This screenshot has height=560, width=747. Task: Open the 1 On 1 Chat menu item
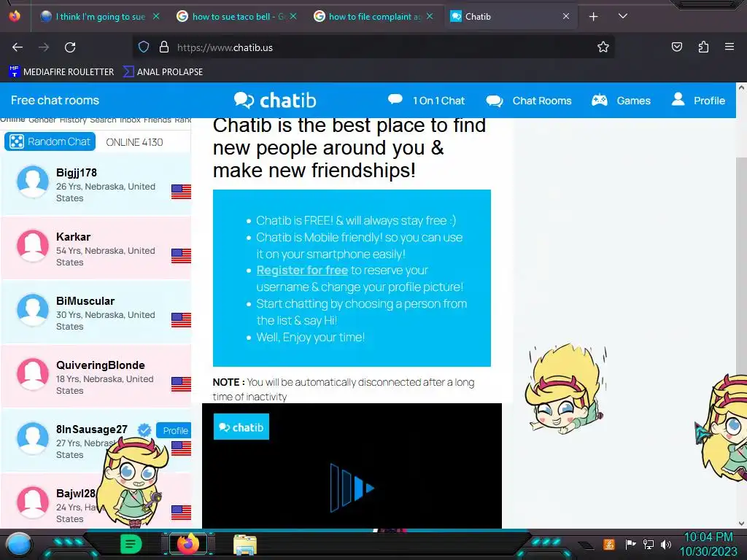pyautogui.click(x=426, y=101)
